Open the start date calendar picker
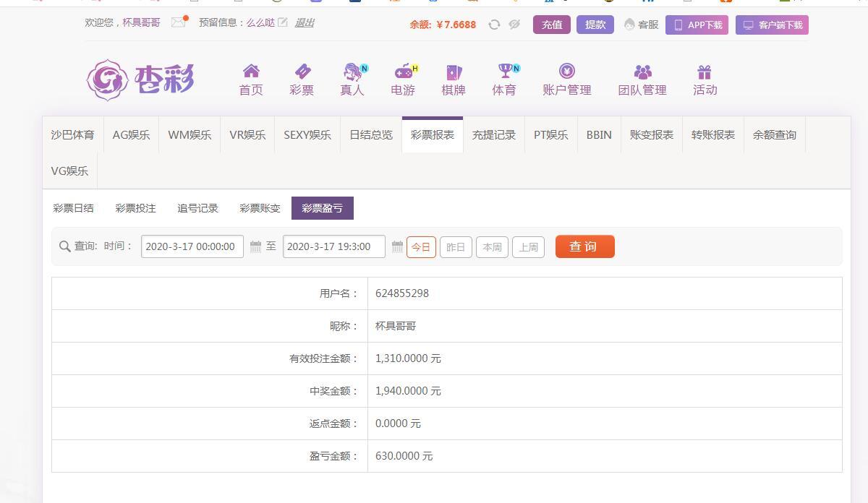 click(x=255, y=246)
